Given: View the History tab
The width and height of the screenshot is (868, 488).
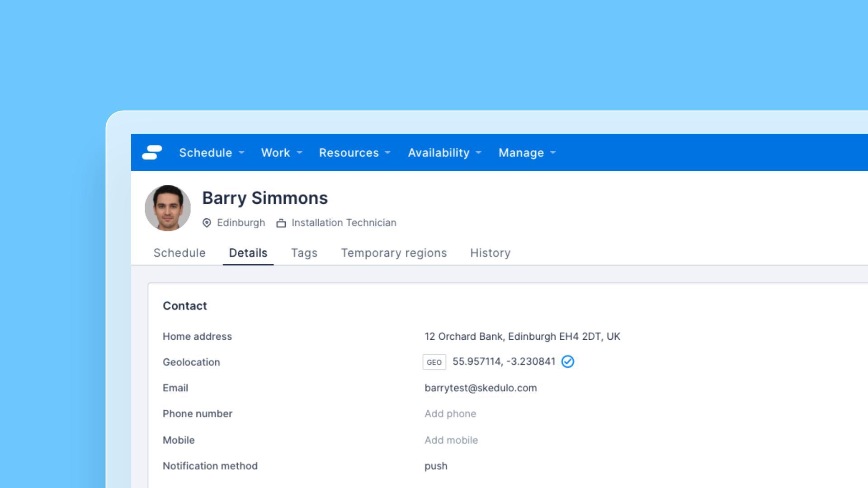Looking at the screenshot, I should (491, 253).
